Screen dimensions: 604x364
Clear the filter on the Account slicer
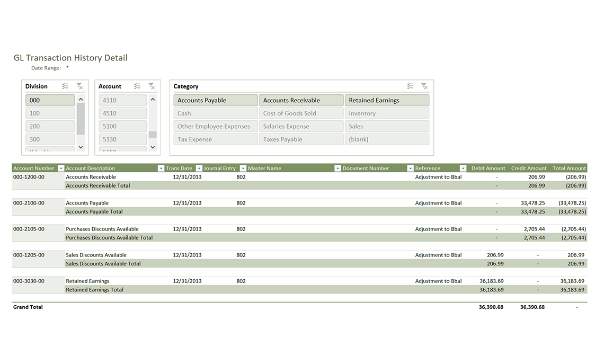pyautogui.click(x=152, y=86)
